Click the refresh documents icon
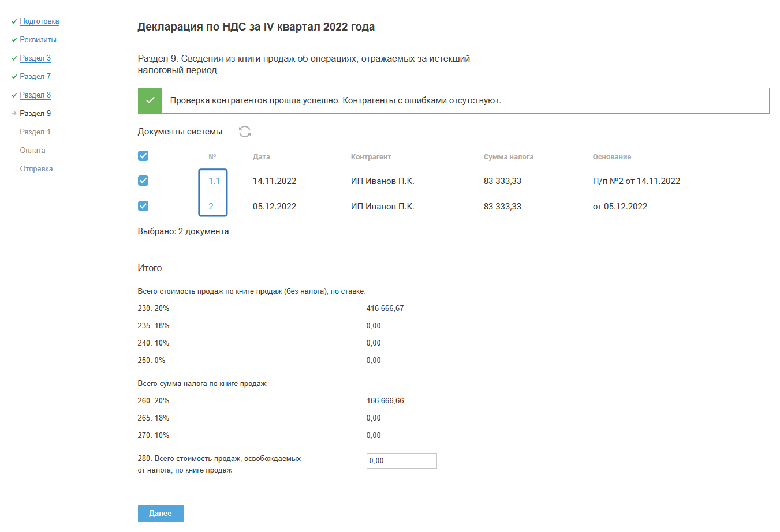 (245, 132)
